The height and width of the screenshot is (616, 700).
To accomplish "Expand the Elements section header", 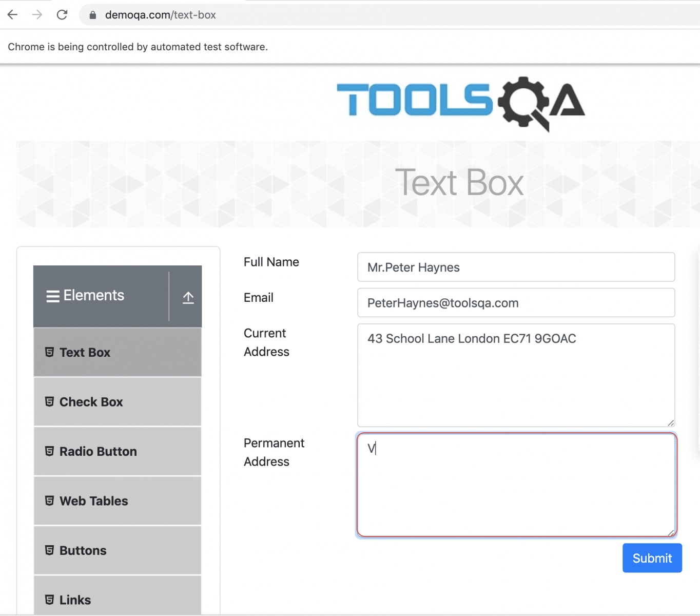I will [94, 296].
